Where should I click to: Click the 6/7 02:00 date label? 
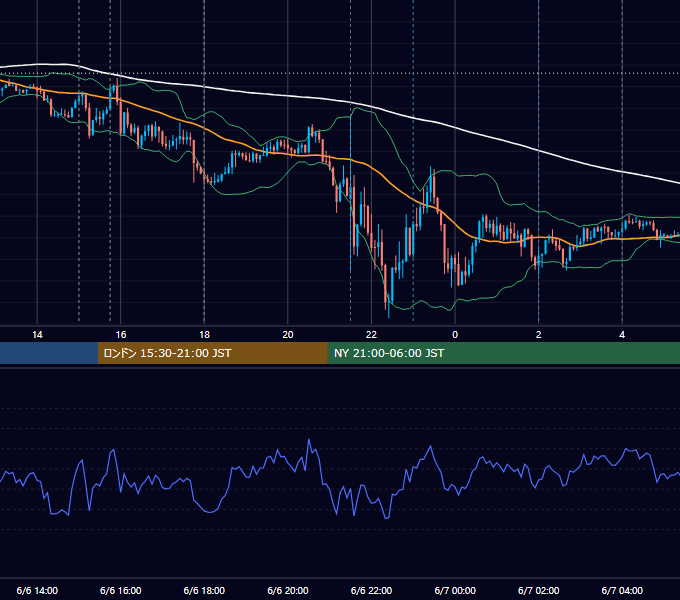(x=539, y=590)
